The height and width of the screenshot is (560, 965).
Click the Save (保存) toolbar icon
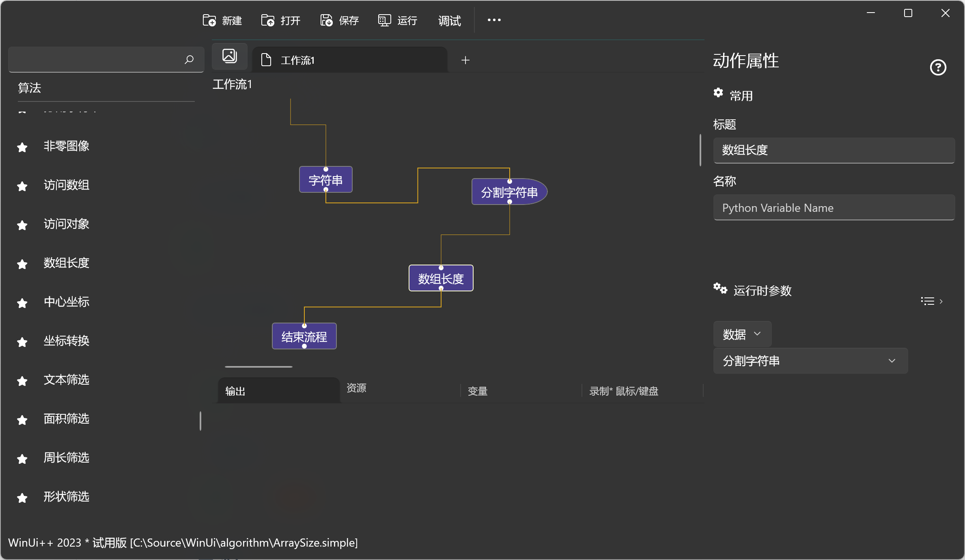[x=326, y=20]
